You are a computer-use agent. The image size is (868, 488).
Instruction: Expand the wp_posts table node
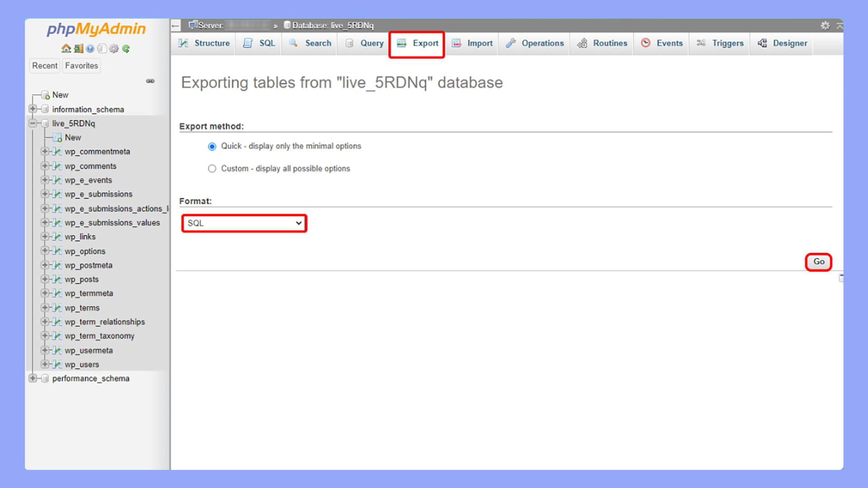pos(45,279)
